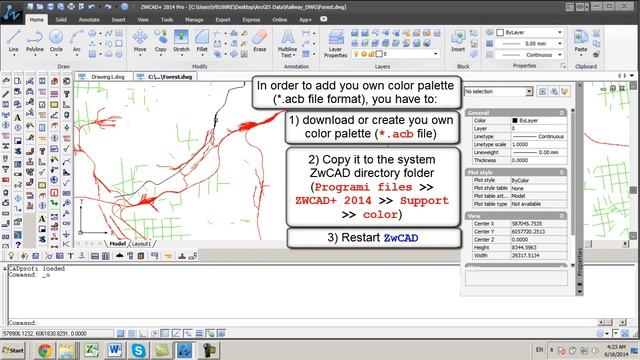This screenshot has width=640, height=360.
Task: Click the text T icon in bottom toolbar
Action: tap(71, 256)
